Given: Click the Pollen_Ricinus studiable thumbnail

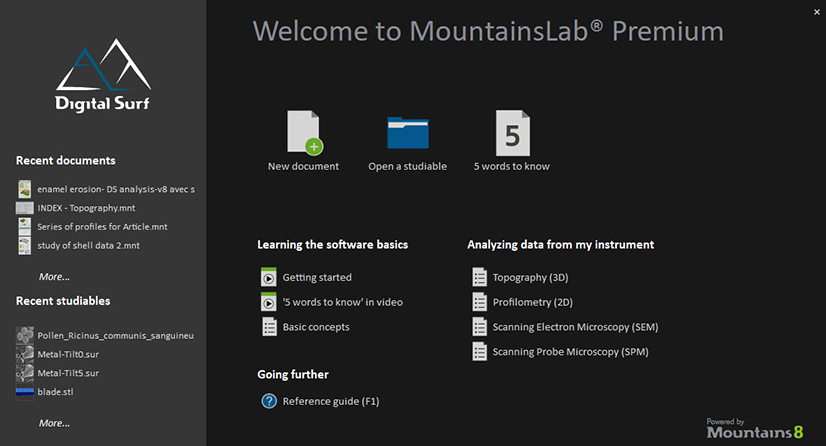Looking at the screenshot, I should click(x=24, y=335).
